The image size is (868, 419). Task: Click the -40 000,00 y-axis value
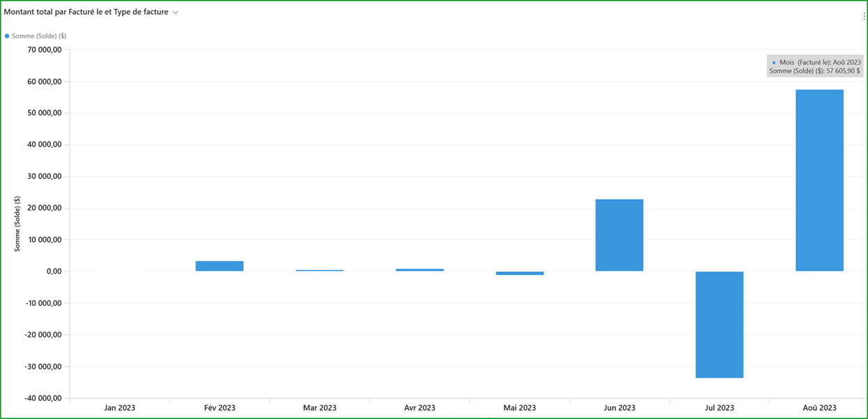[x=42, y=398]
